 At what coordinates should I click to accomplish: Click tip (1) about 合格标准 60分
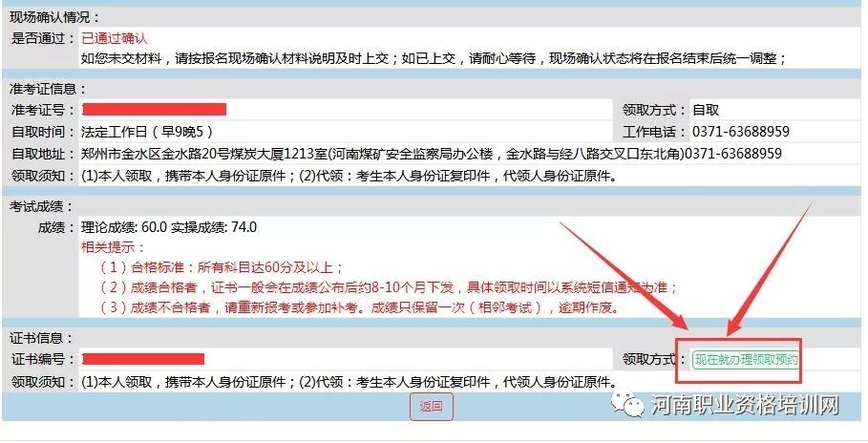tap(222, 267)
